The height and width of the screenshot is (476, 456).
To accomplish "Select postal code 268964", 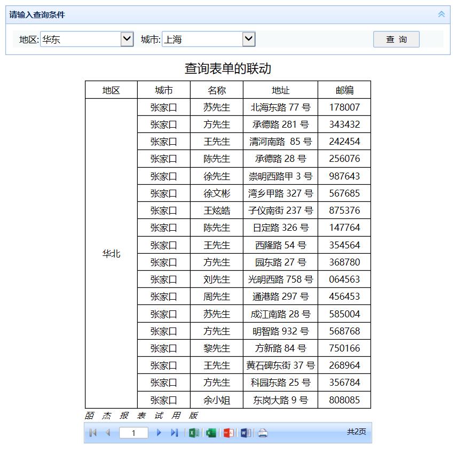I will click(x=344, y=365).
